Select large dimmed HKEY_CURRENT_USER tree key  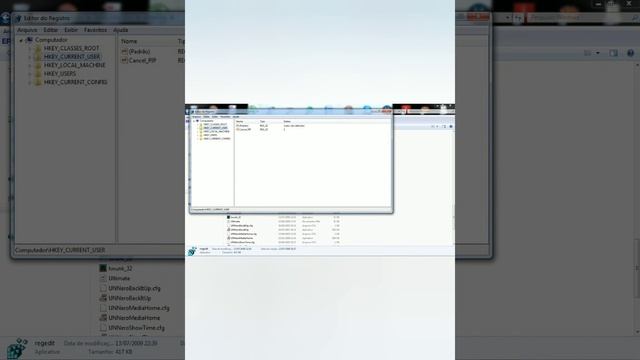click(72, 57)
